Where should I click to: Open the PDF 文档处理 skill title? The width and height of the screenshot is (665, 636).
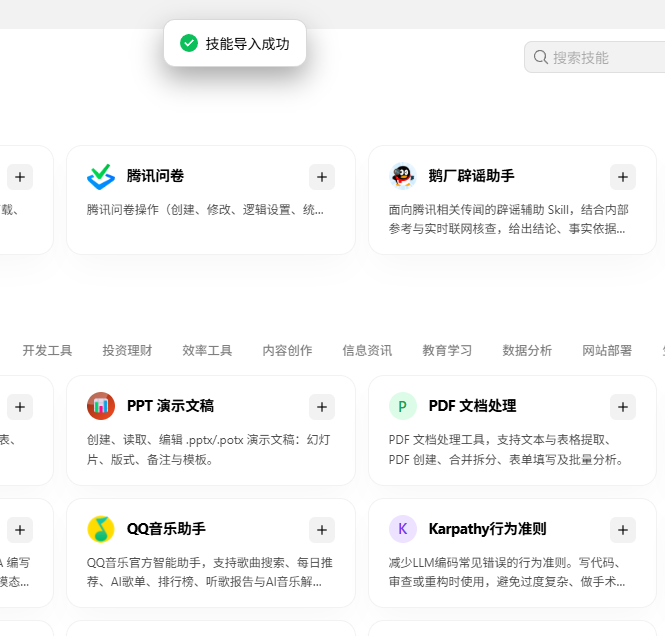click(x=472, y=406)
